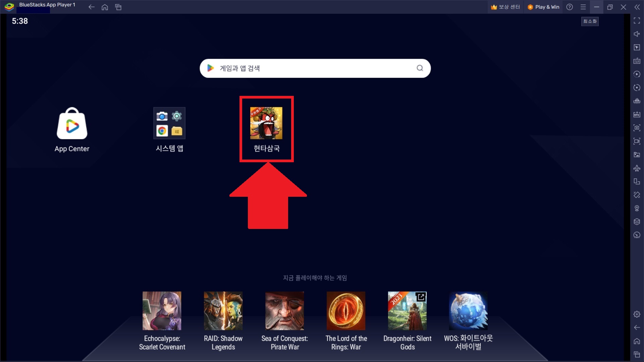Click the shake device sidebar icon

[x=637, y=195]
